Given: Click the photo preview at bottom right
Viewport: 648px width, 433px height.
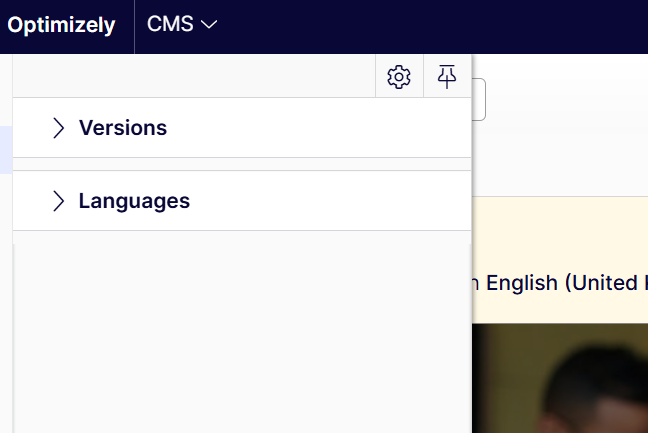Looking at the screenshot, I should [560, 378].
